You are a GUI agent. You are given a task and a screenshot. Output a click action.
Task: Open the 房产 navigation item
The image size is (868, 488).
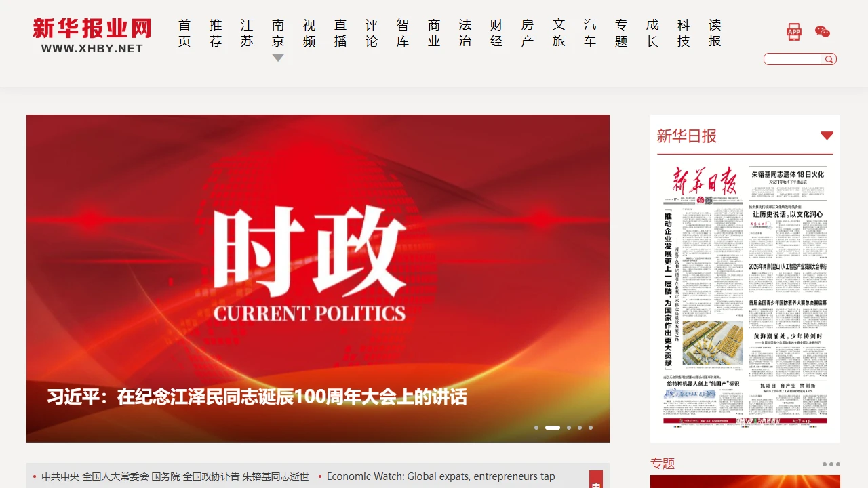[x=528, y=33]
